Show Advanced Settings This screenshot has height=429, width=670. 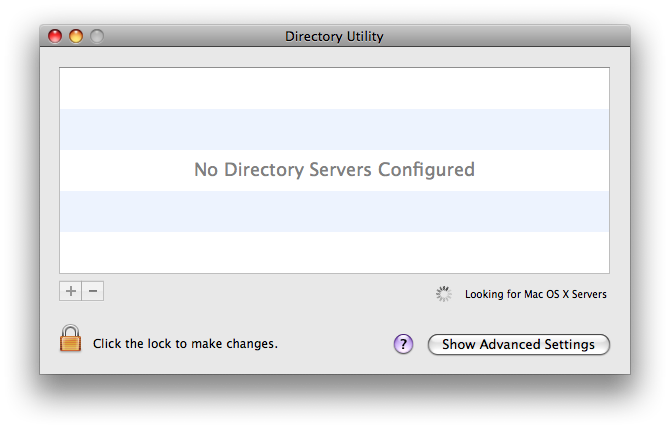click(518, 344)
